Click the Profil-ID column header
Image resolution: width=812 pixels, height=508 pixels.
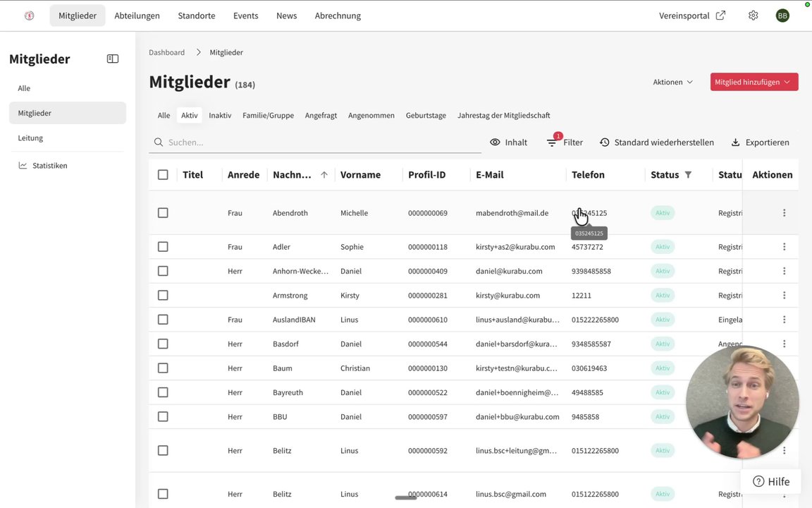pos(426,175)
